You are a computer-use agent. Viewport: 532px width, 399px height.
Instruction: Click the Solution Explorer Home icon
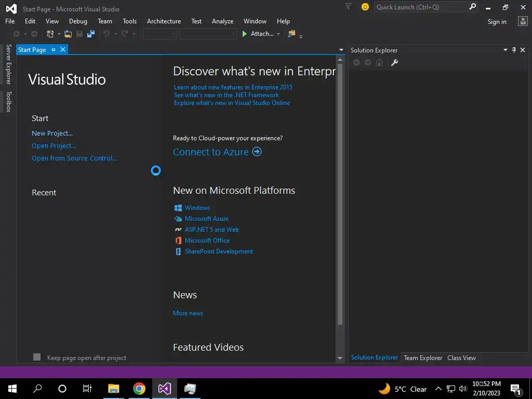(x=379, y=62)
